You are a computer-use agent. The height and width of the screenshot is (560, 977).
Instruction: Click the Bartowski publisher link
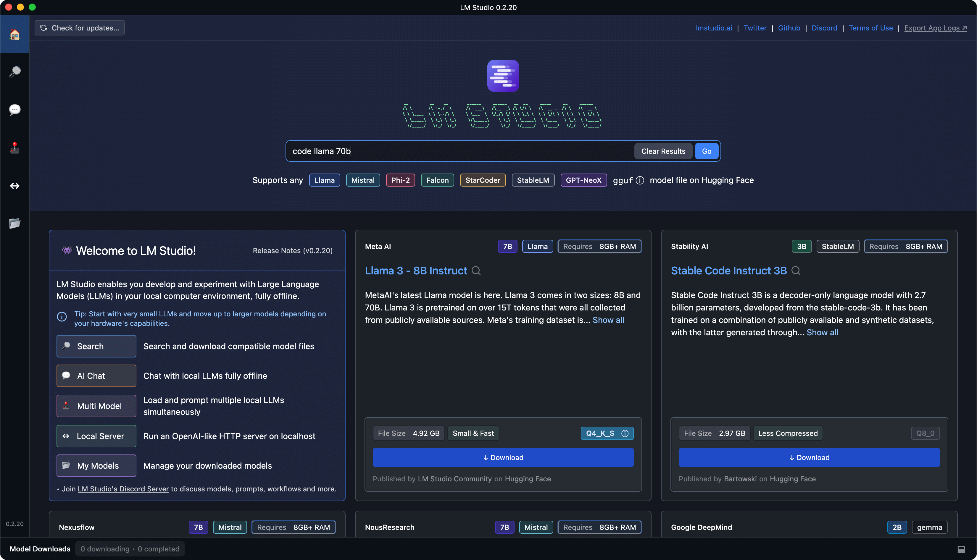pyautogui.click(x=740, y=479)
